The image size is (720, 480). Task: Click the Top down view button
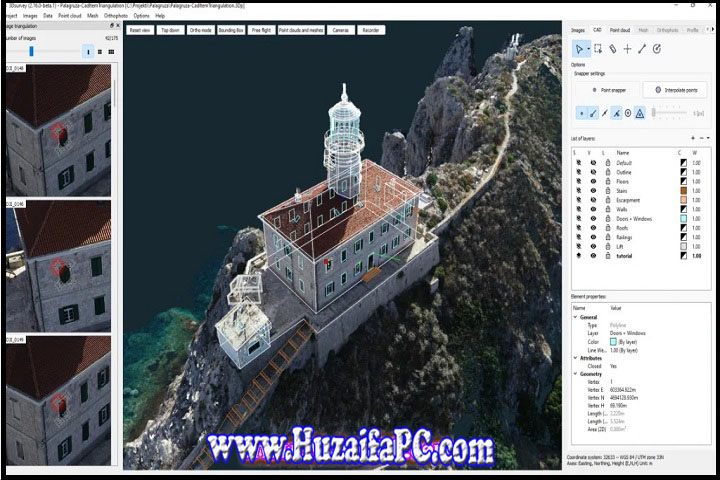point(170,30)
